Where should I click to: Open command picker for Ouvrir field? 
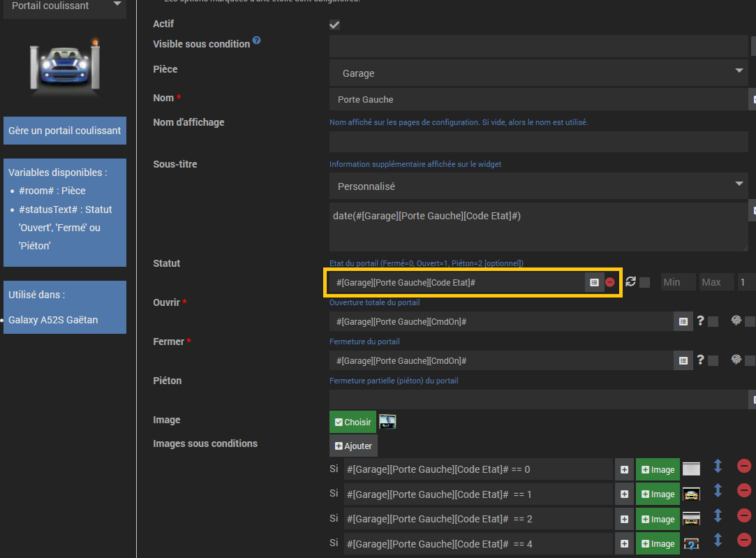coord(683,322)
